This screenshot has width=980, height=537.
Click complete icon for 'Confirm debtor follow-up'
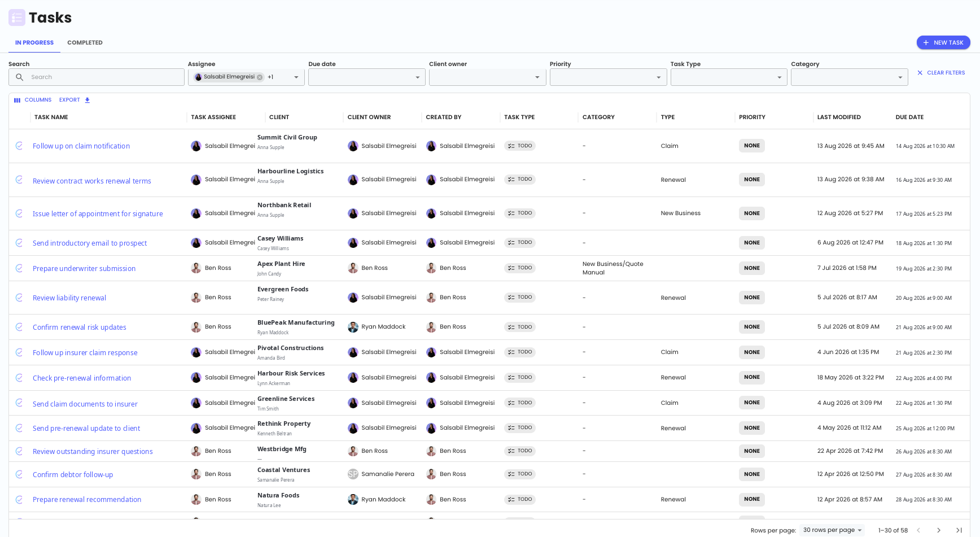(x=19, y=474)
